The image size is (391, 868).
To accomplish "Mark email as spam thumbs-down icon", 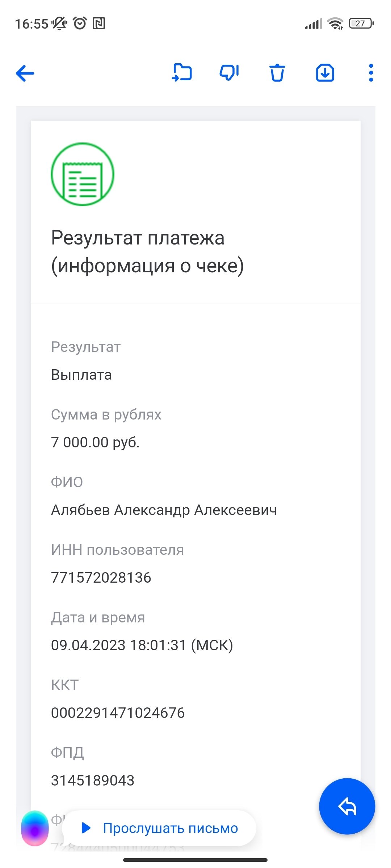I will click(x=229, y=73).
